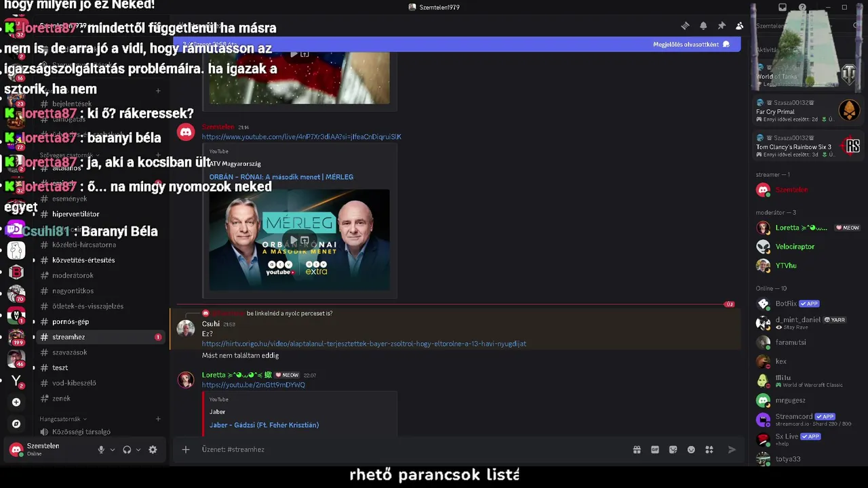Open kex member entry
This screenshot has width=868, height=488.
click(x=808, y=361)
